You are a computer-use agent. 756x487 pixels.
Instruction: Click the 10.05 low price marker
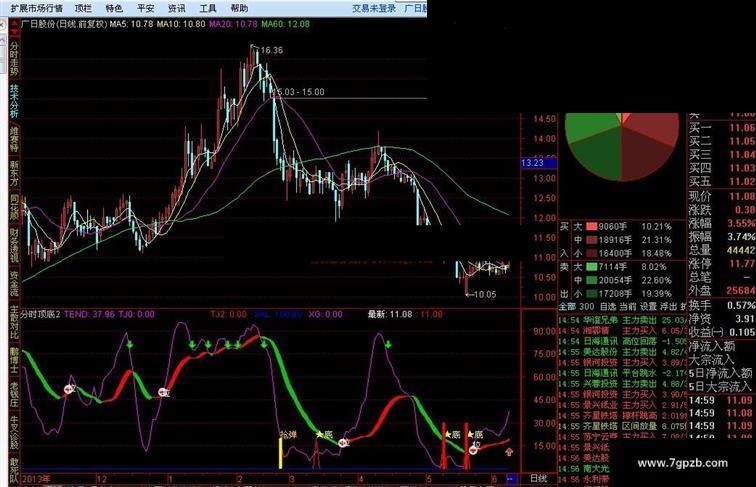pyautogui.click(x=484, y=294)
